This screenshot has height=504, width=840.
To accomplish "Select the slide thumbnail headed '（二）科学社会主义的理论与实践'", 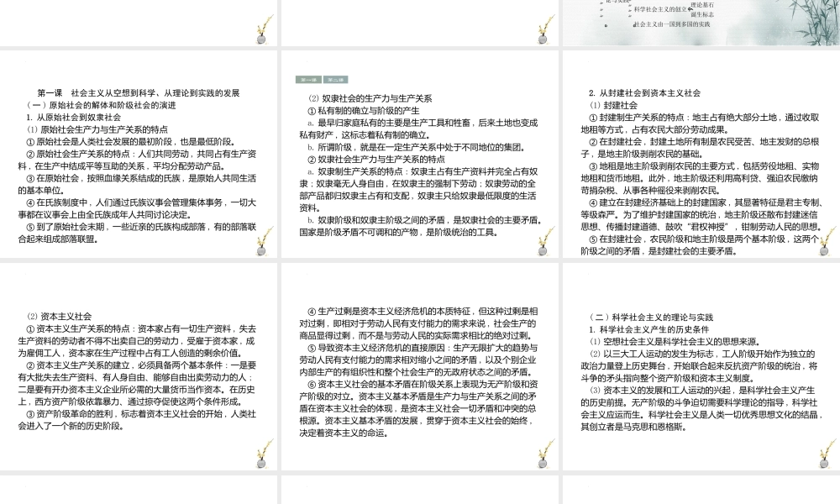I will coord(701,366).
